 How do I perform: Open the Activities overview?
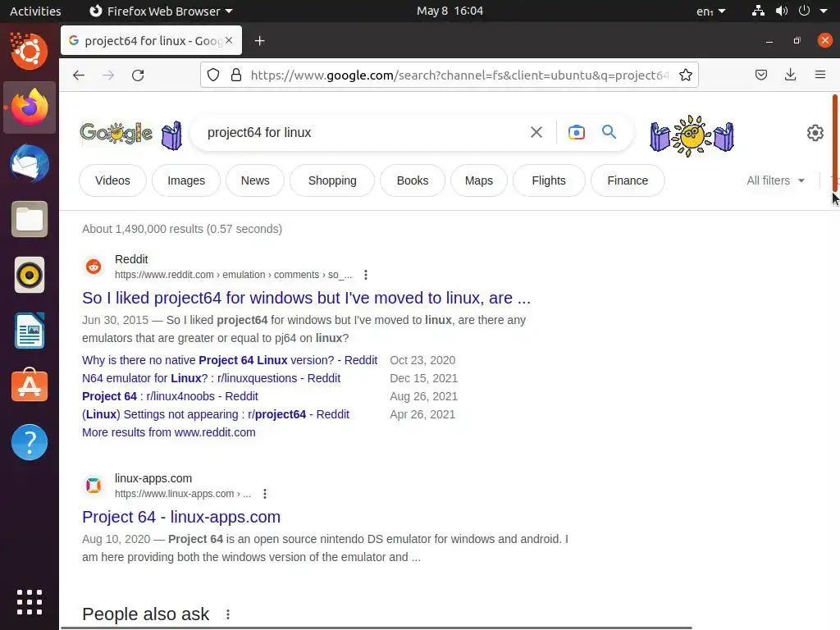(x=35, y=11)
